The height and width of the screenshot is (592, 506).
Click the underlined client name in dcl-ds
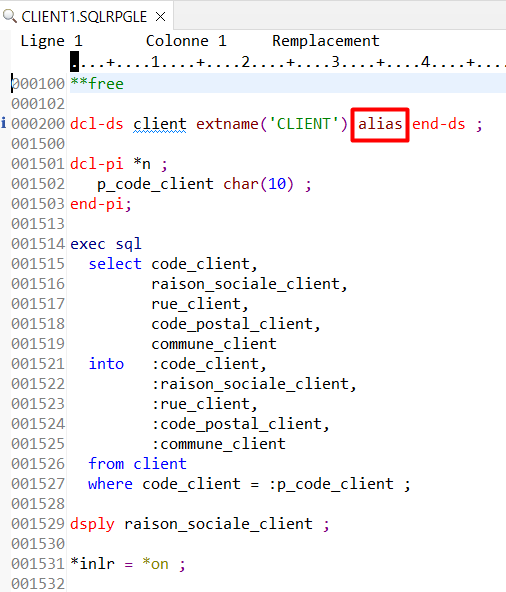159,125
